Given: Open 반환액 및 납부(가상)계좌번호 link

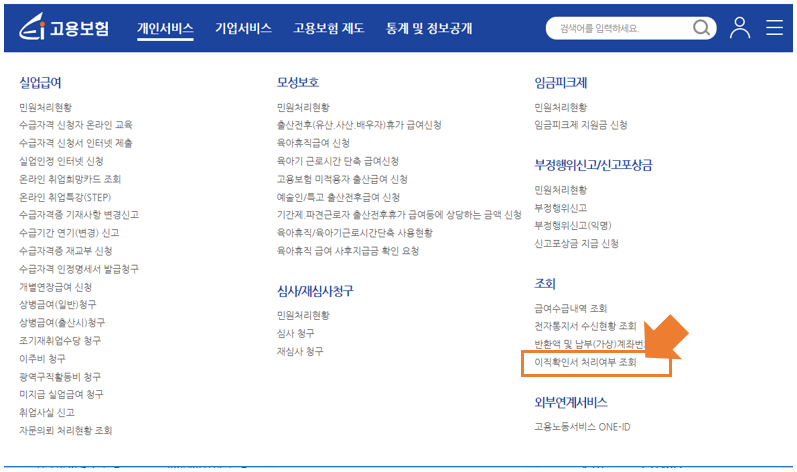Looking at the screenshot, I should point(592,344).
